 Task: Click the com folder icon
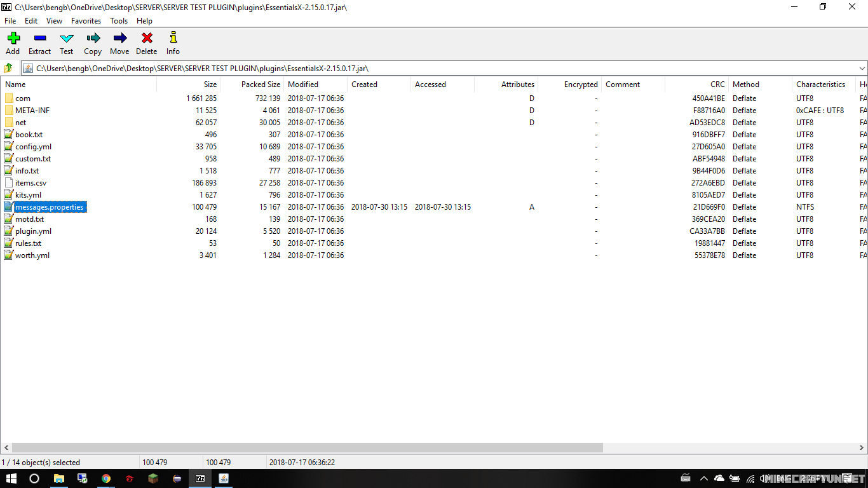click(8, 98)
